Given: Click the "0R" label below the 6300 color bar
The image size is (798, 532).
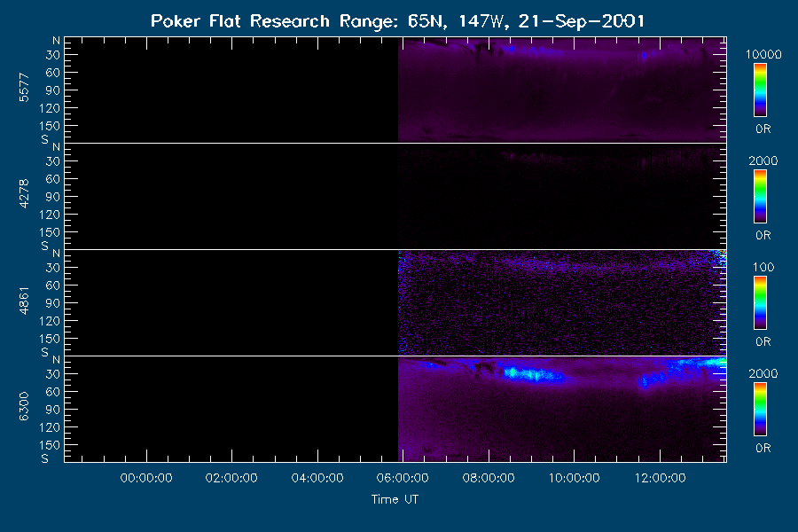Looking at the screenshot, I should [763, 448].
